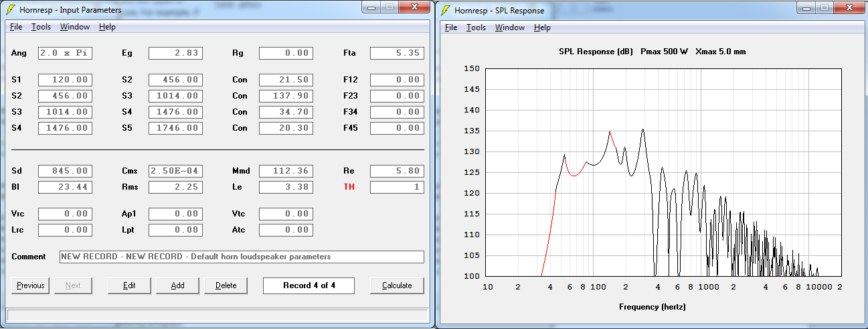Click the Re field with value 5.80
Image resolution: width=868 pixels, height=329 pixels.
[397, 171]
